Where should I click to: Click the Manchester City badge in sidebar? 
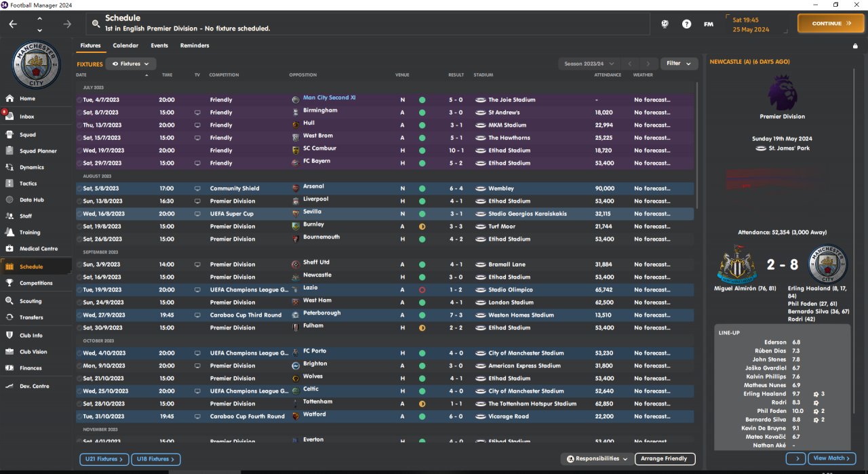coord(37,64)
